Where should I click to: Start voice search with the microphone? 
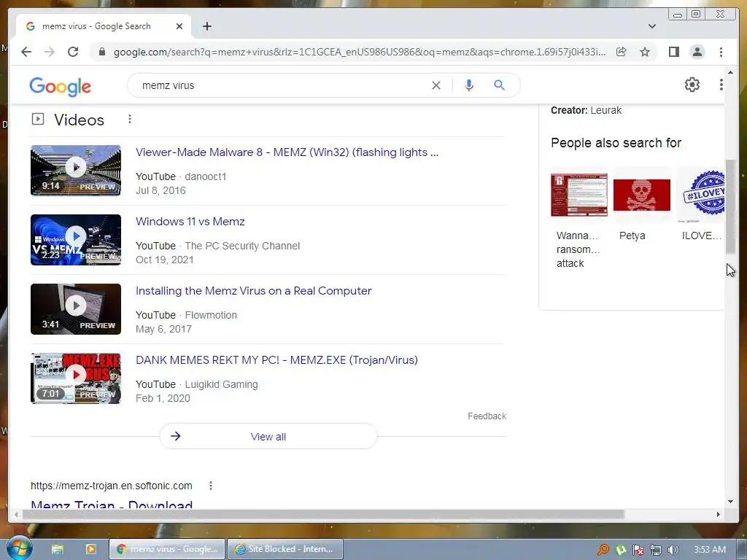click(469, 85)
